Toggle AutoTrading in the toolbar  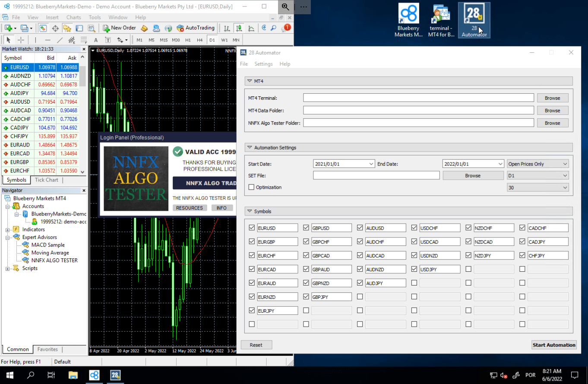pos(196,28)
